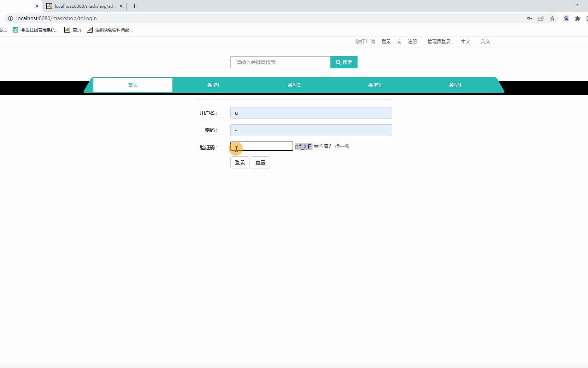Select 类型4 navigation tab

coord(455,85)
